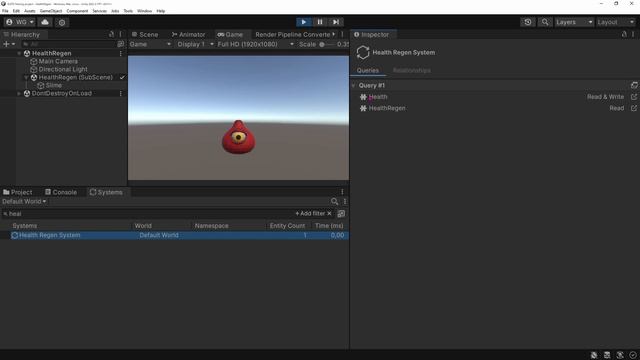Click the World column header
640x360 pixels.
tap(143, 226)
